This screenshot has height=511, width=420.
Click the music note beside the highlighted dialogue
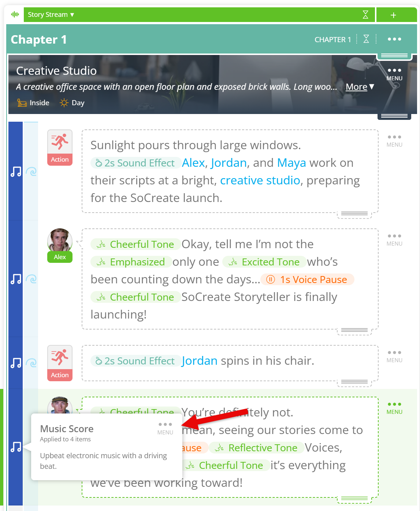tap(16, 447)
